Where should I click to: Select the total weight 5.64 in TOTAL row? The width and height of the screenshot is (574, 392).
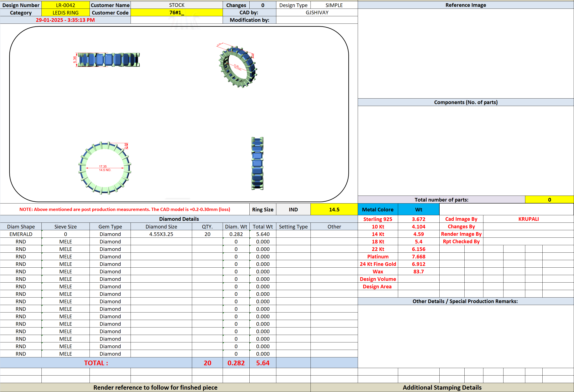click(x=263, y=363)
